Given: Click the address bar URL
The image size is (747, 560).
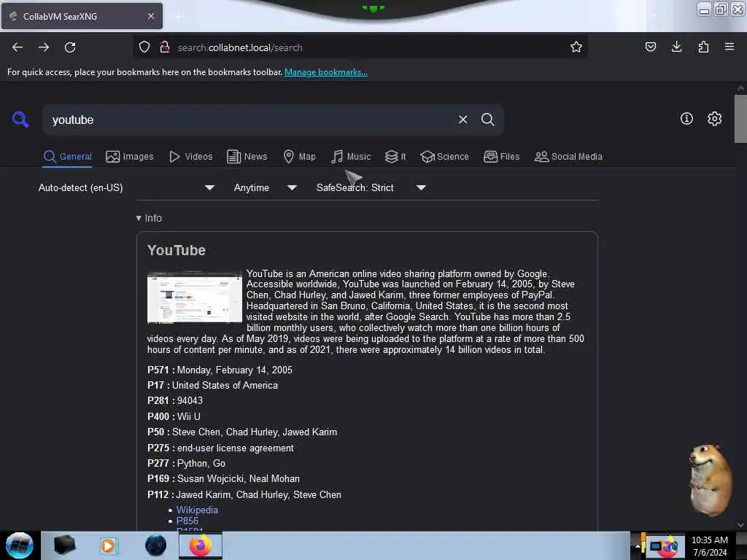Looking at the screenshot, I should point(240,47).
